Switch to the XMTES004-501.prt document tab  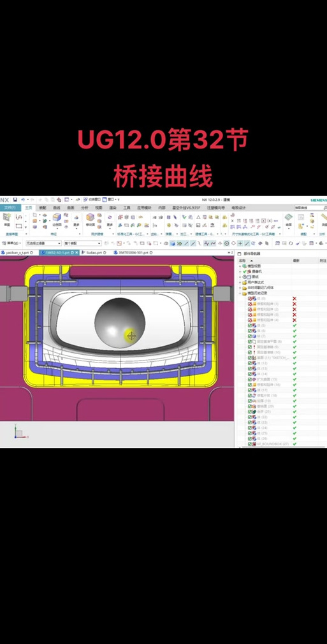133,253
